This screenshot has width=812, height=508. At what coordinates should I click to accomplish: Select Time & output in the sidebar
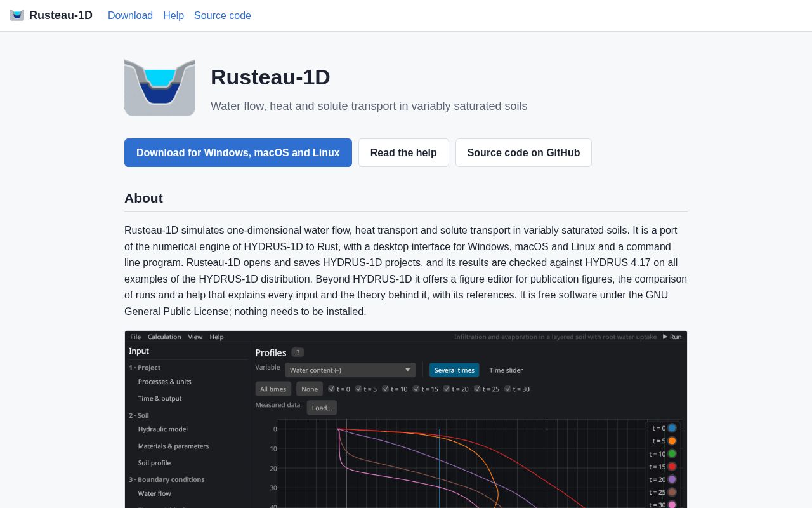[x=160, y=398]
